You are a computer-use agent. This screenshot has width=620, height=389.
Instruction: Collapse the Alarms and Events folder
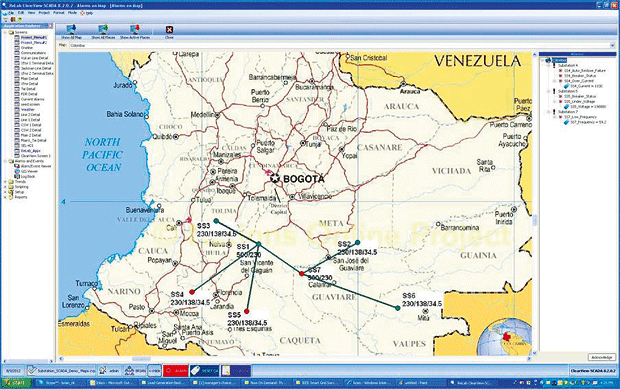pos(5,161)
